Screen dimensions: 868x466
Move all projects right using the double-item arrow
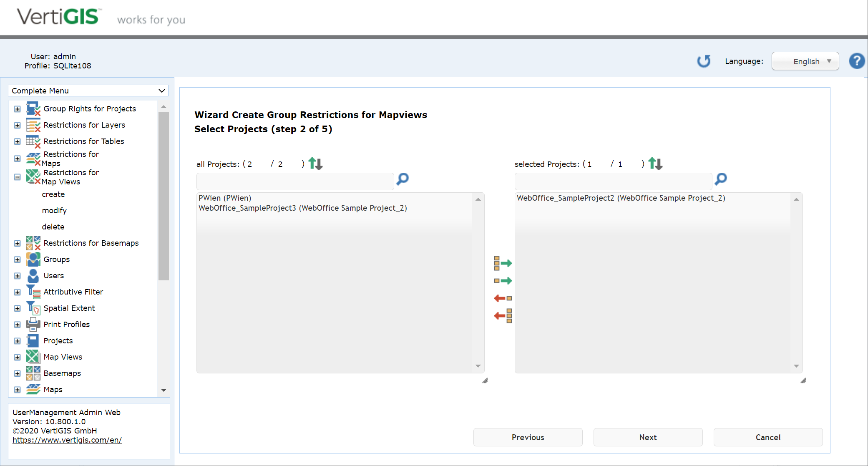coord(503,263)
